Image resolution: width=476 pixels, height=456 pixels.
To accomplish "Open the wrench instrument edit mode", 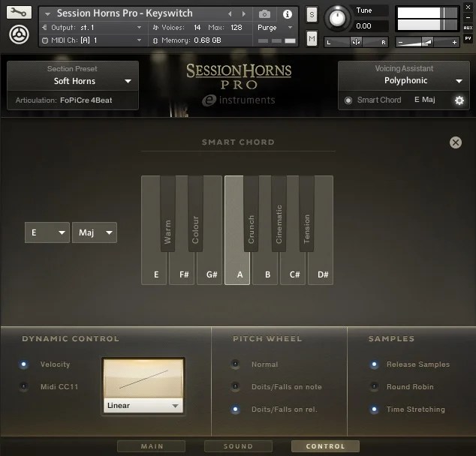I will [x=19, y=13].
